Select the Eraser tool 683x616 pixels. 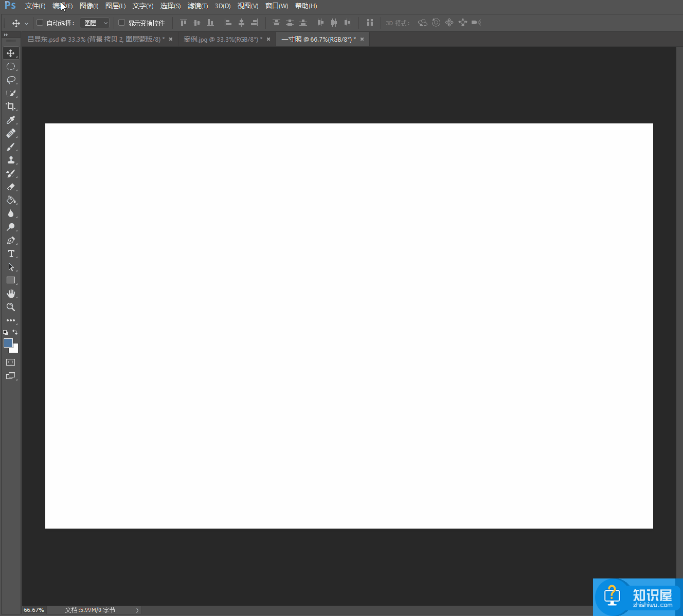point(11,187)
